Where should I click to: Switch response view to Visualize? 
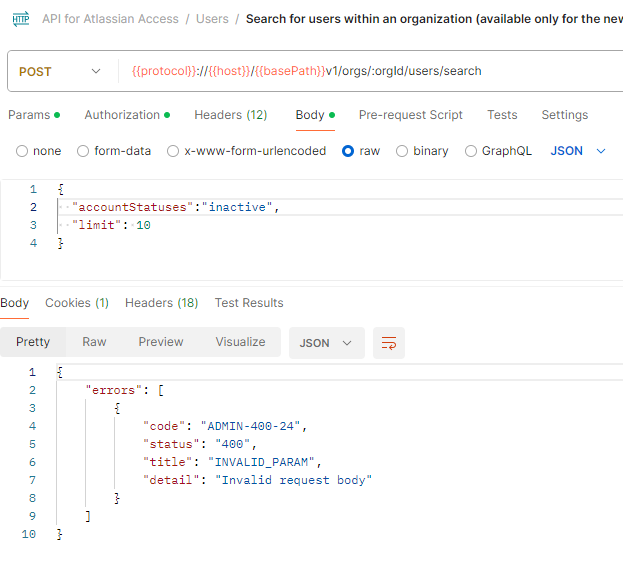(x=240, y=342)
